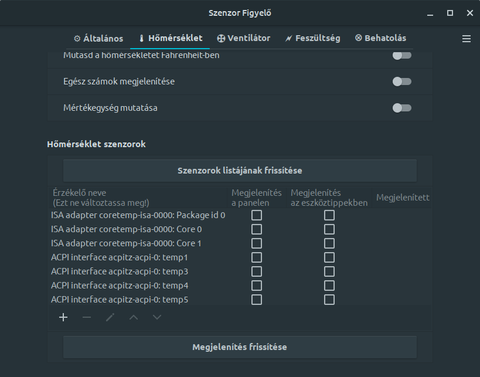
Task: Minimize the Szenzor Figyelő window
Action: (x=430, y=13)
